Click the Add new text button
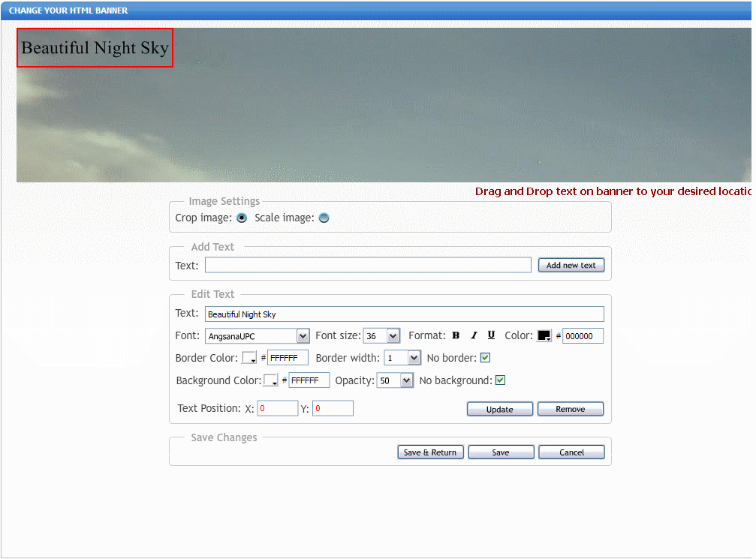 pos(571,265)
